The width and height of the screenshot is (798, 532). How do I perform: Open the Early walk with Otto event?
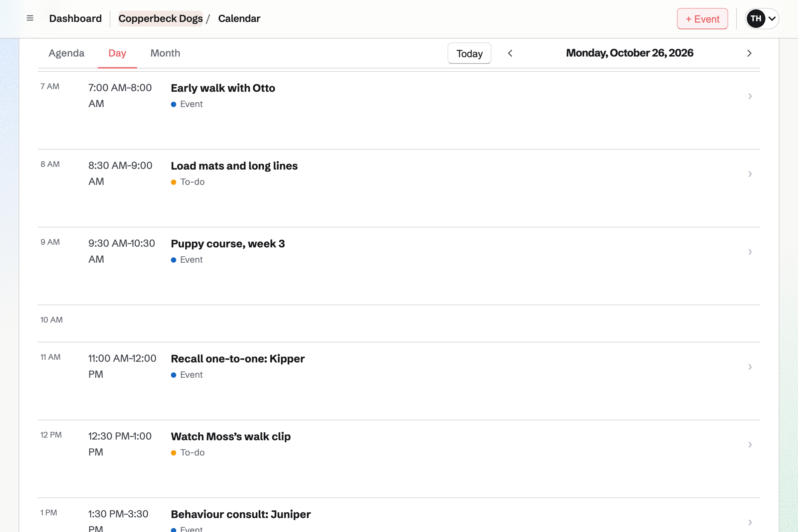[223, 88]
